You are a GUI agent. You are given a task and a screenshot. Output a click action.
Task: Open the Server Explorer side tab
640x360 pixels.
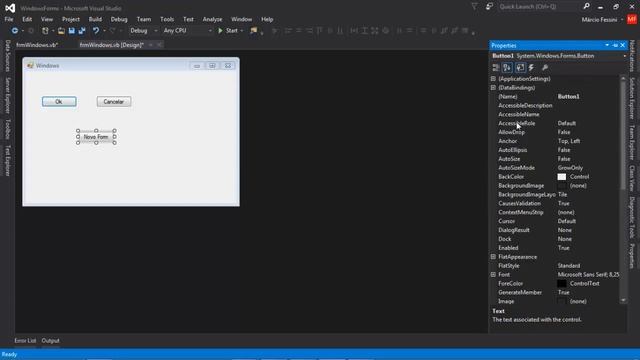pos(7,96)
